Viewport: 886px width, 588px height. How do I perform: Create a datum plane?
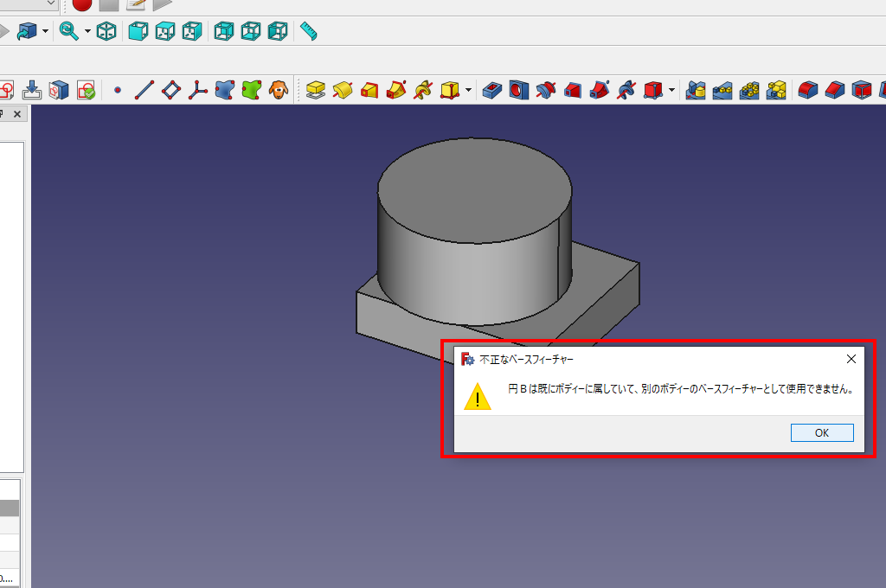(x=171, y=90)
